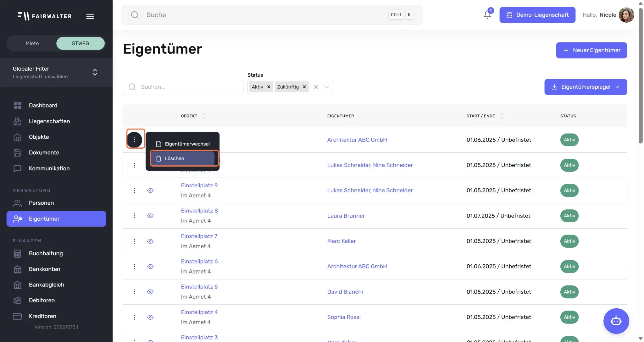Click Neuer Eigentümer button
The height and width of the screenshot is (342, 644).
coord(591,50)
